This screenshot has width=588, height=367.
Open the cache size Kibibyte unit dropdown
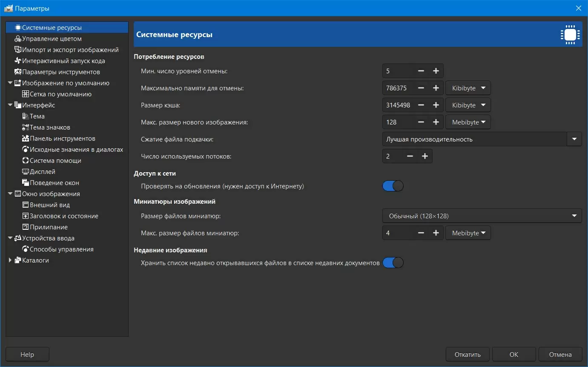click(468, 105)
